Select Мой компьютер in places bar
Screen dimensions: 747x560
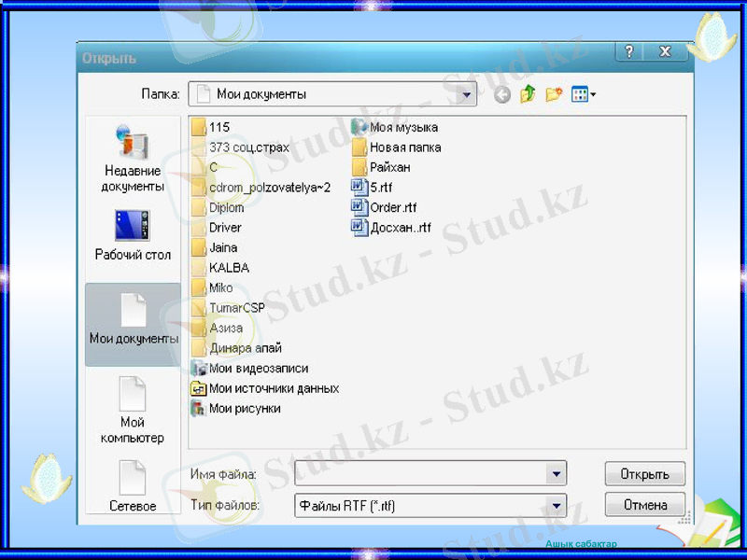tap(132, 409)
